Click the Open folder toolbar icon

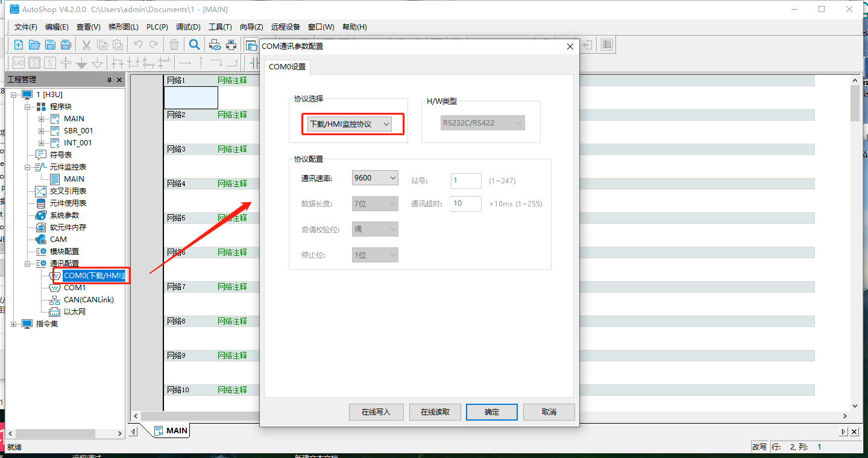click(34, 45)
